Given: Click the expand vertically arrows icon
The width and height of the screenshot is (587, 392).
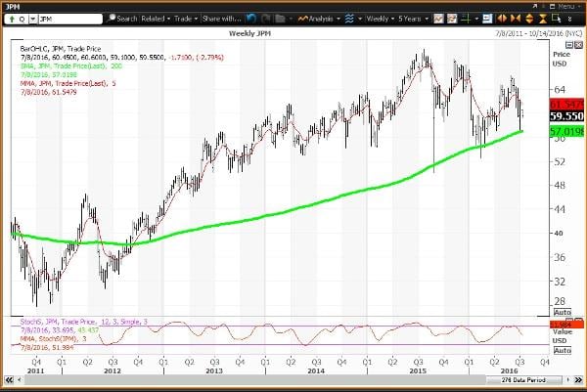Looking at the screenshot, I should coord(529,19).
